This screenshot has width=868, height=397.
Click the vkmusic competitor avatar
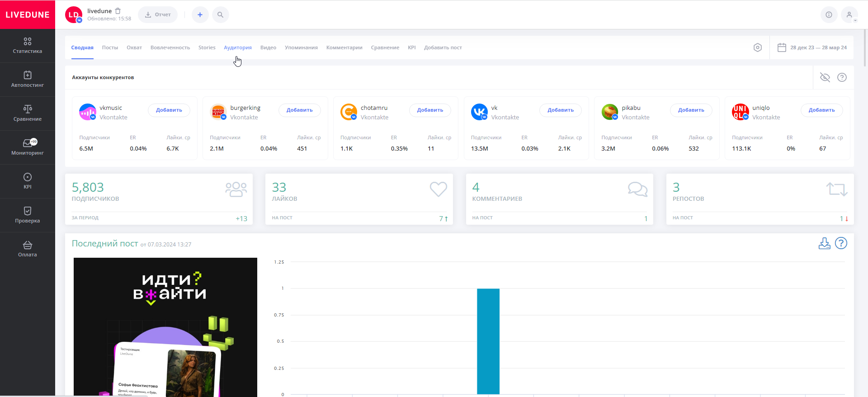click(88, 112)
